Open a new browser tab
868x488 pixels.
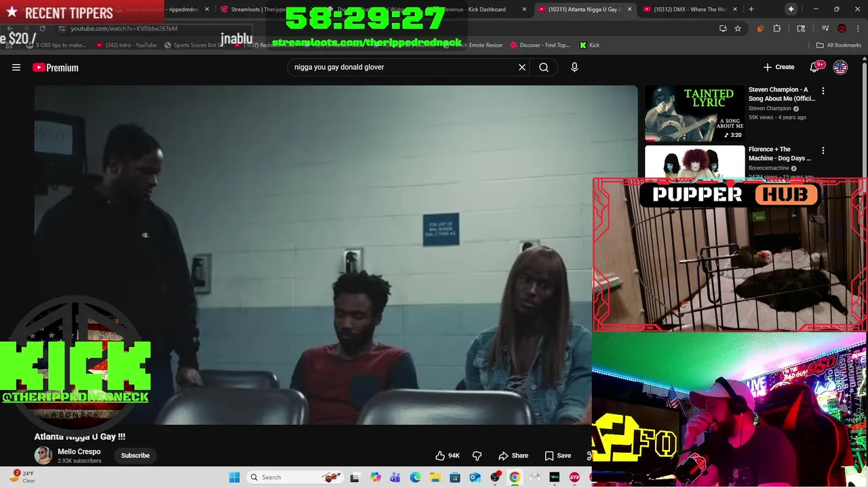(x=751, y=9)
